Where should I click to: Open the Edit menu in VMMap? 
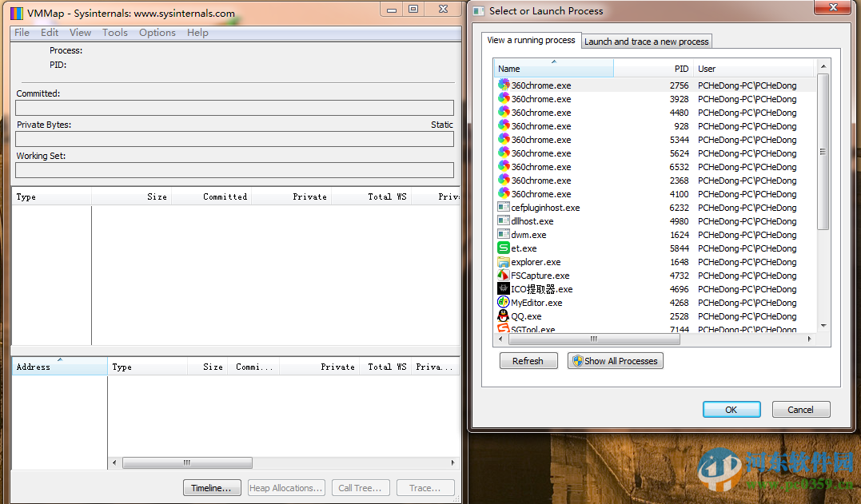50,33
